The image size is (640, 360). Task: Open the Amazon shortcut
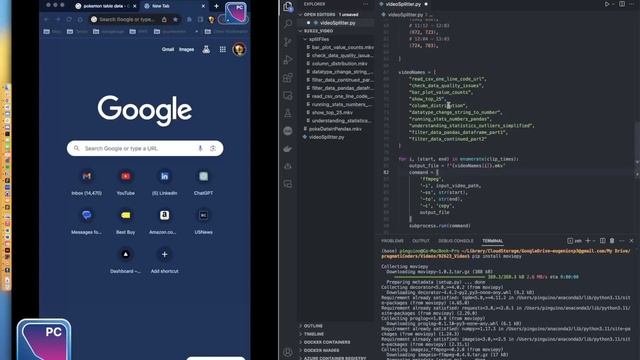click(x=164, y=221)
